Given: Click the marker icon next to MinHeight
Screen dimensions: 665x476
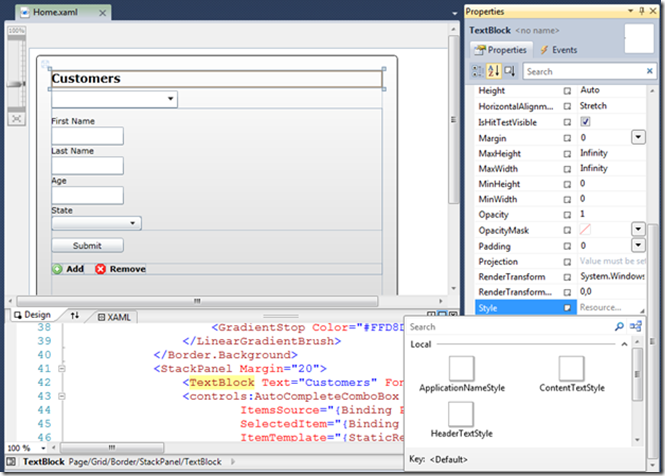Looking at the screenshot, I should [567, 185].
